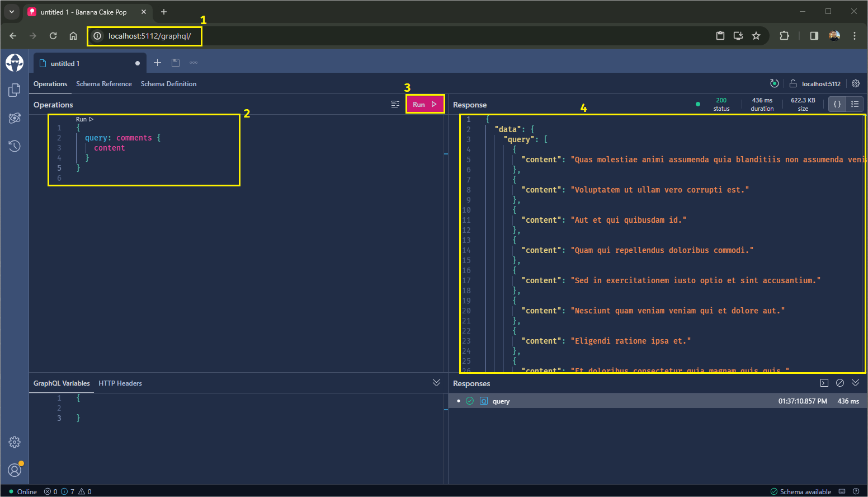Click Schema available in the status bar

801,491
